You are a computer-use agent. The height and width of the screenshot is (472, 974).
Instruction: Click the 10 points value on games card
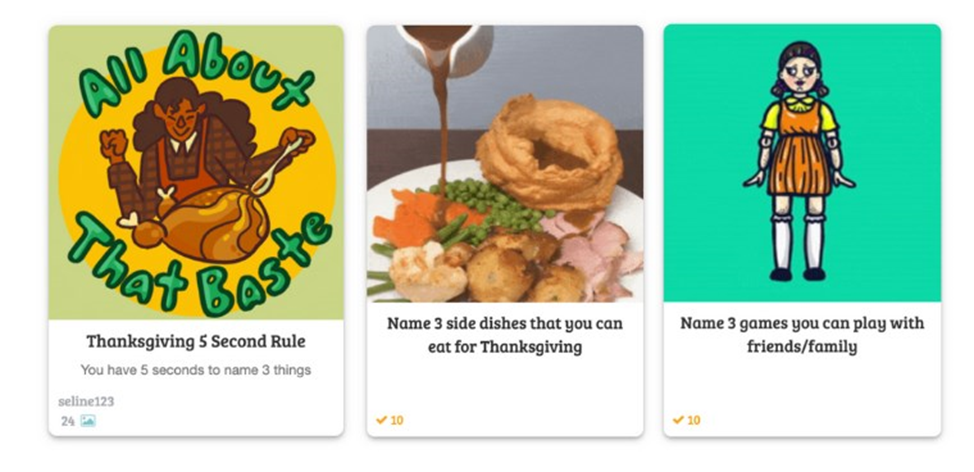coord(694,420)
